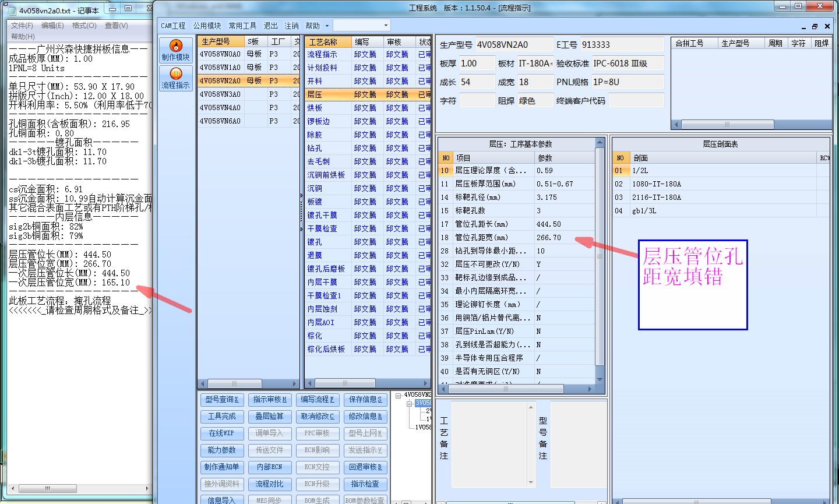Select section row 2116-IT-180A
The height and width of the screenshot is (504, 839).
pos(721,198)
